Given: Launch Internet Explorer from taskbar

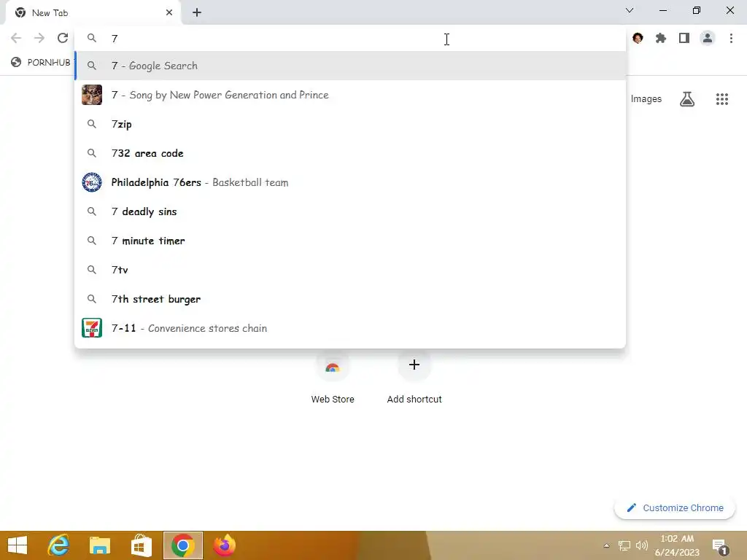Looking at the screenshot, I should (x=58, y=545).
